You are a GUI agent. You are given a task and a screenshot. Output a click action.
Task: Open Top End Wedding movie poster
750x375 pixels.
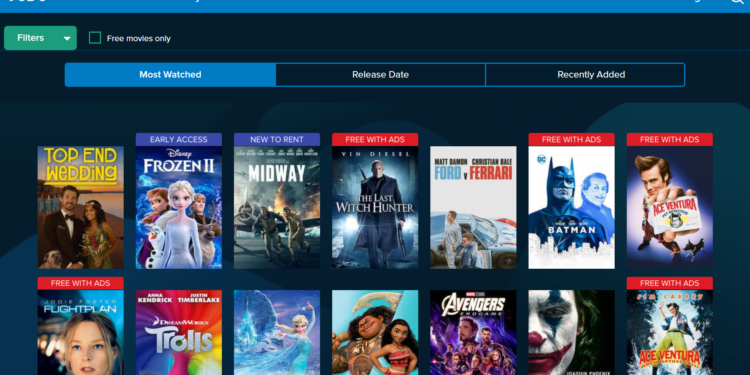coord(81,207)
